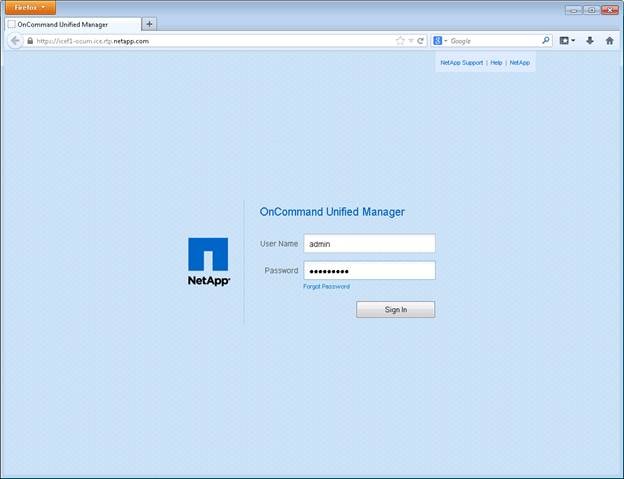Click the Forgot Password link
Image resolution: width=624 pixels, height=479 pixels.
click(326, 286)
